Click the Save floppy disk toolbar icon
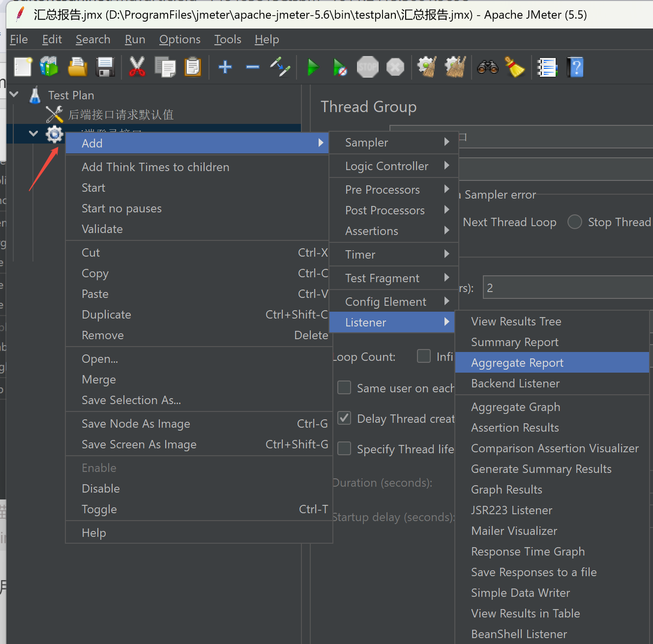 pyautogui.click(x=105, y=67)
